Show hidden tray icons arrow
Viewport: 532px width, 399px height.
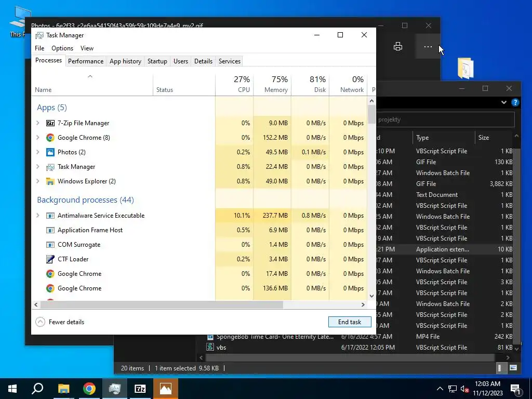[440, 389]
